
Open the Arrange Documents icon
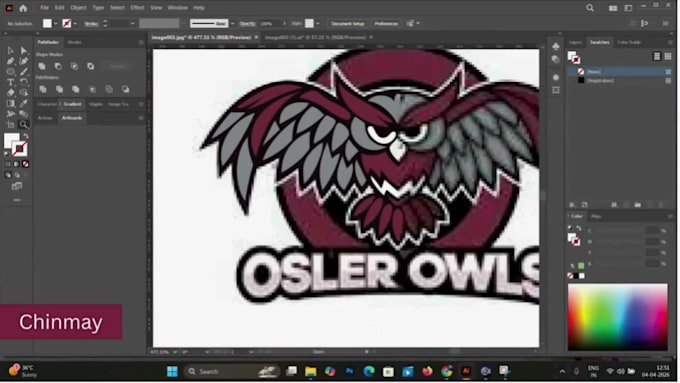coord(613,8)
